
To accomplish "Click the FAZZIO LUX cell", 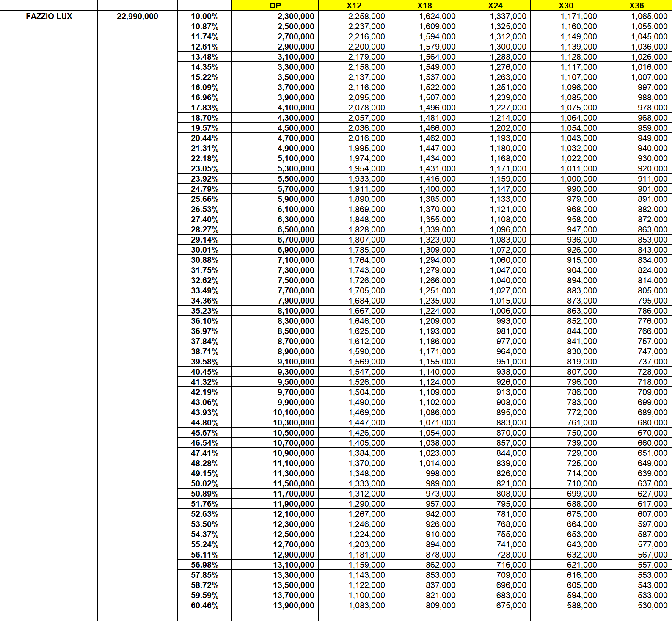I will (49, 16).
